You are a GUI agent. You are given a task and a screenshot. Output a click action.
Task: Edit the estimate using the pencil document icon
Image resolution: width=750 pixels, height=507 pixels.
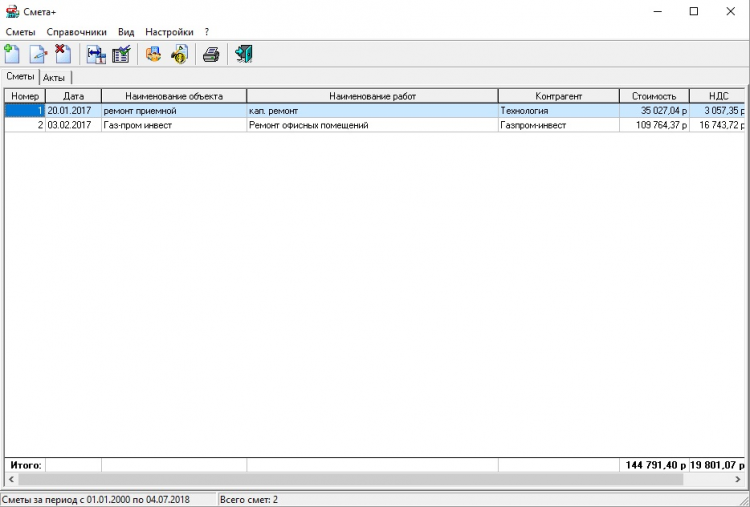[38, 54]
